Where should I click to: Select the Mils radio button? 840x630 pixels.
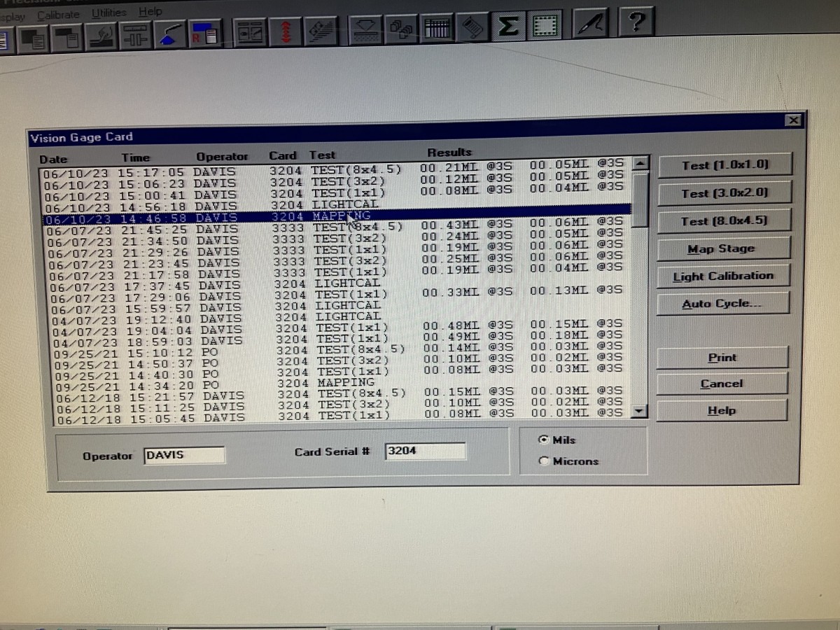tap(543, 440)
